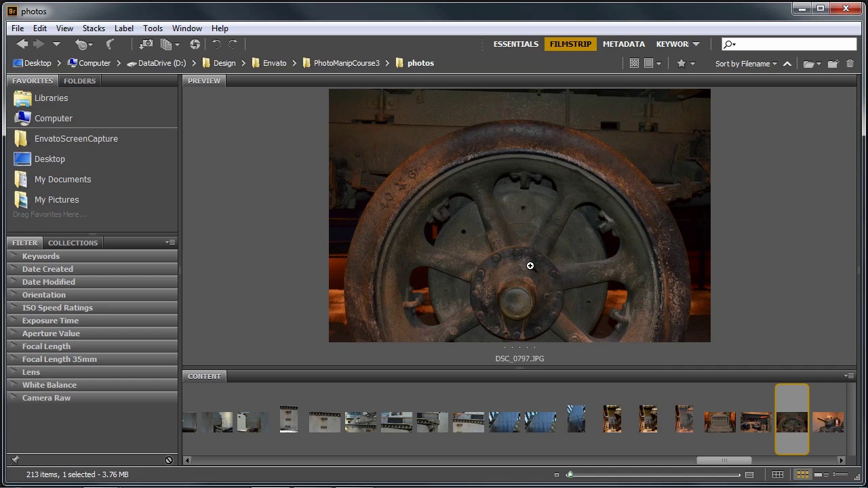Image resolution: width=868 pixels, height=488 pixels.
Task: Expand ISO Speed Ratings filter
Action: tap(57, 308)
